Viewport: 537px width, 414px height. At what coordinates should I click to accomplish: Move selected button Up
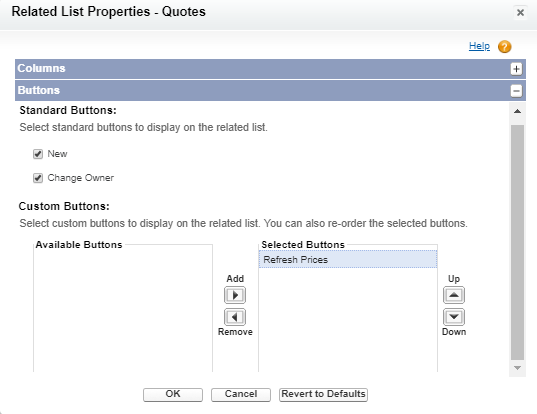pos(454,295)
